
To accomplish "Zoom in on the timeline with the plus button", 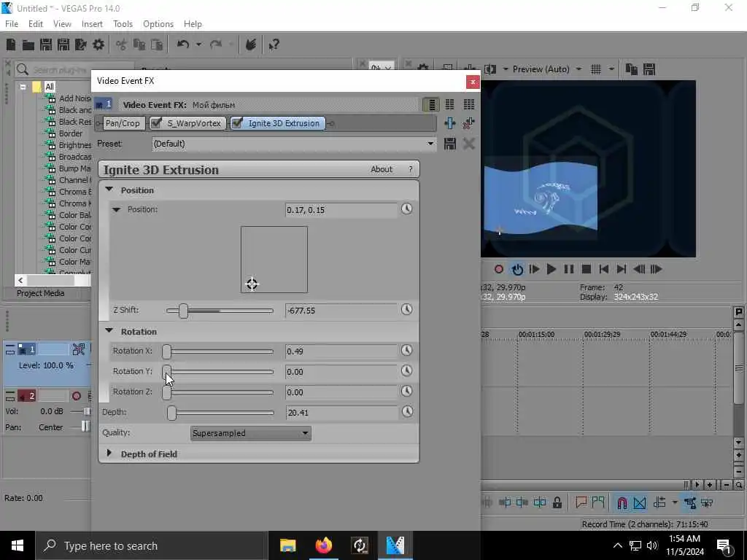I will (x=710, y=485).
